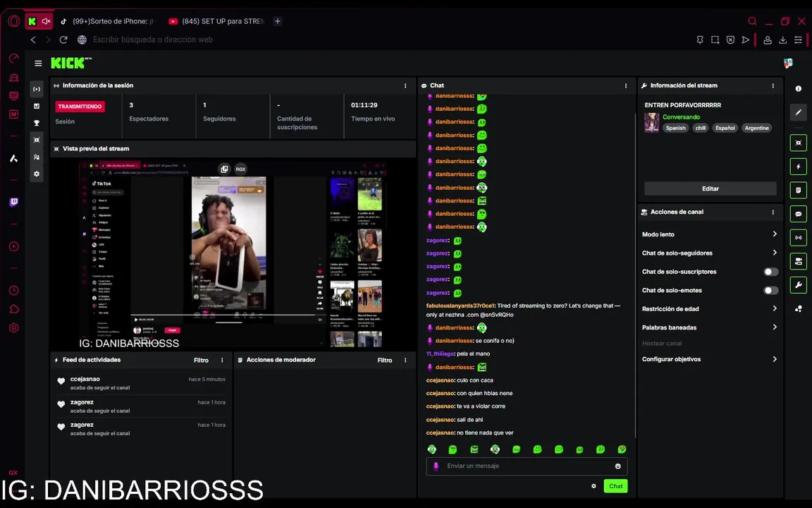
Task: Click the lightning bolt icon in right sidebar
Action: (x=798, y=167)
